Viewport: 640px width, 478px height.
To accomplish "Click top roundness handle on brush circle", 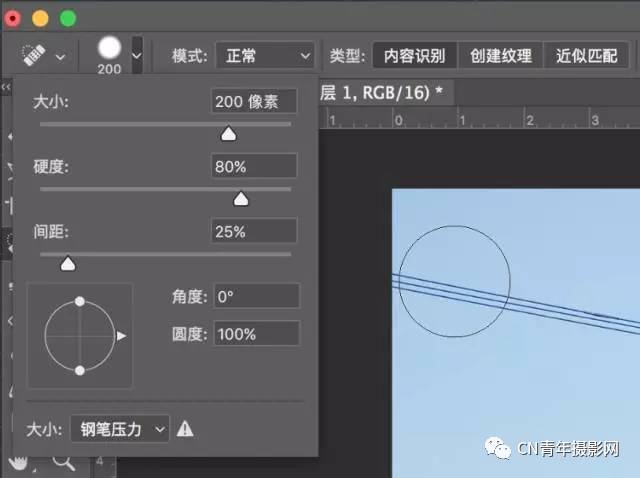I will (x=79, y=302).
